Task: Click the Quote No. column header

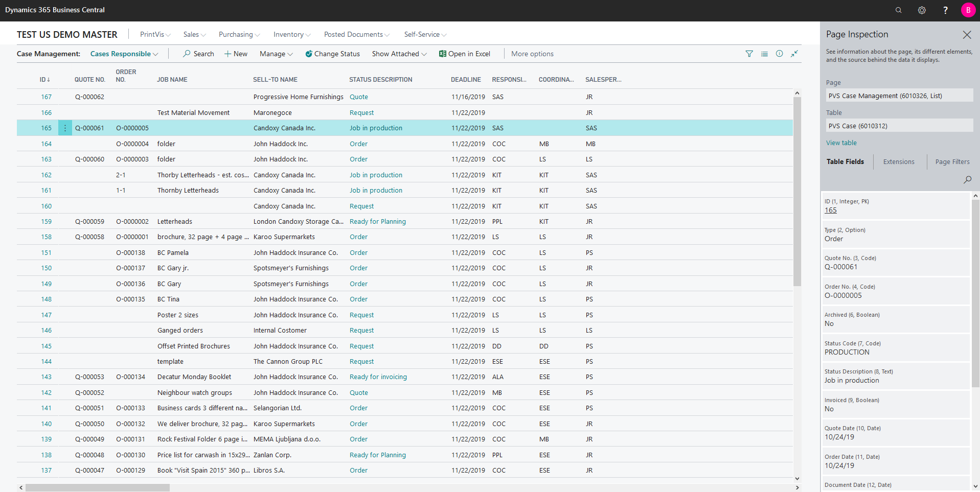Action: 90,80
